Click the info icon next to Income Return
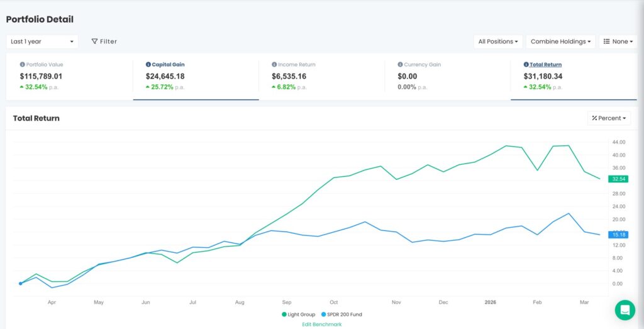This screenshot has height=329, width=644. pos(274,65)
